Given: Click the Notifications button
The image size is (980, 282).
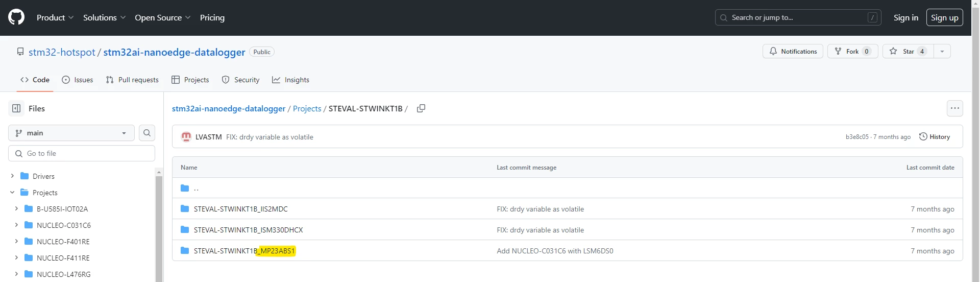Looking at the screenshot, I should [x=793, y=51].
